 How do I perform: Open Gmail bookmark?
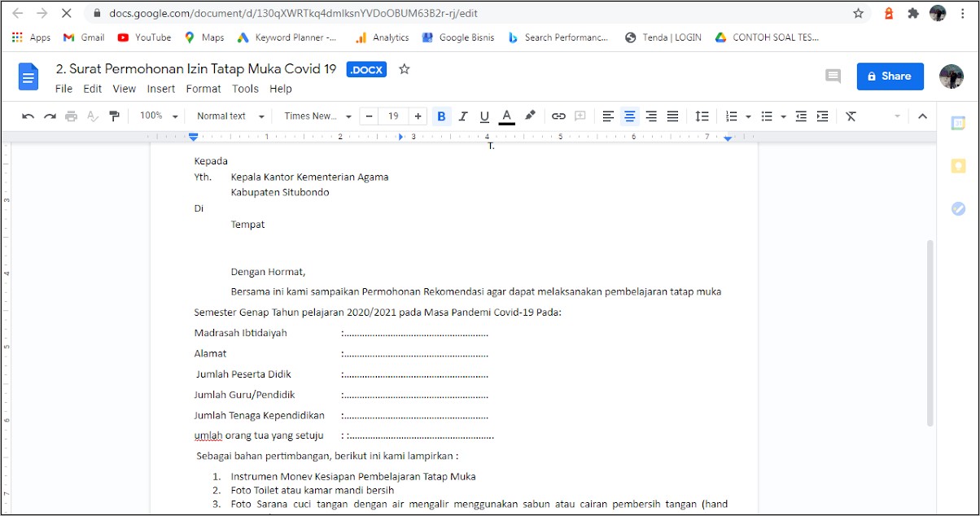coord(84,37)
